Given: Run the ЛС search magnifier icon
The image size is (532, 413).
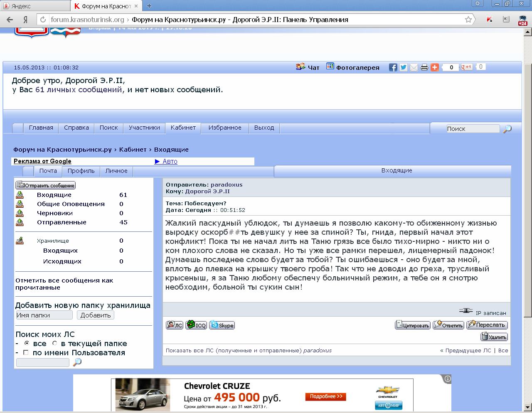Looking at the screenshot, I should click(77, 362).
